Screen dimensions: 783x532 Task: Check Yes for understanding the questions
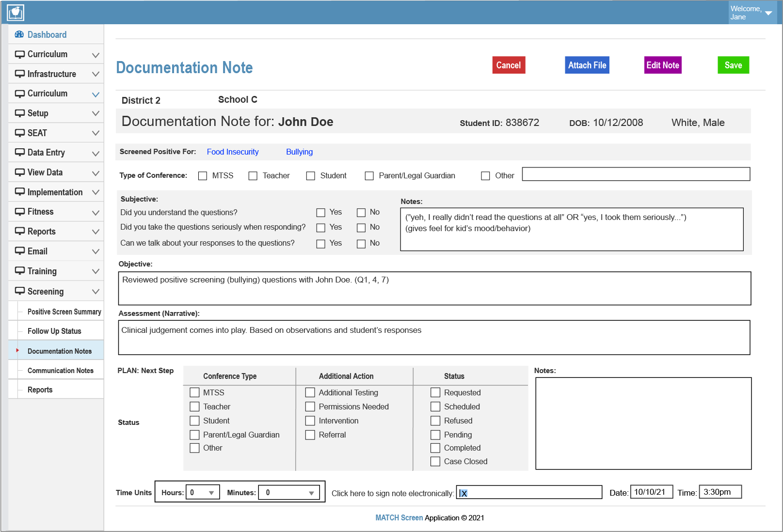click(320, 212)
